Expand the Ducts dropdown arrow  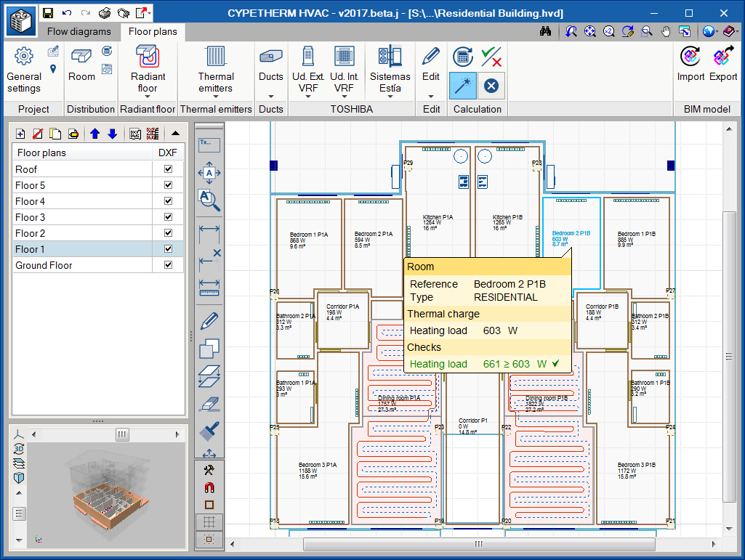(270, 96)
